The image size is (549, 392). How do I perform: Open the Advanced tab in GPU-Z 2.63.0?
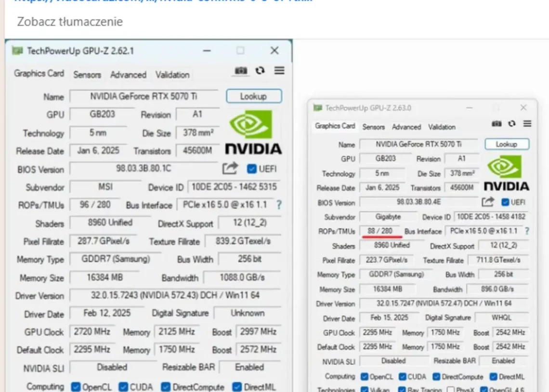click(x=406, y=127)
